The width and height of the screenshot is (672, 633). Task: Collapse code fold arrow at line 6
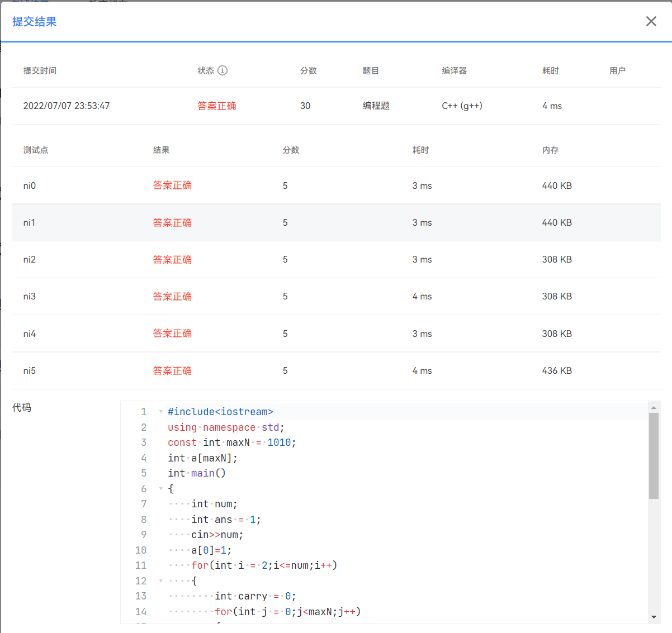[x=161, y=489]
